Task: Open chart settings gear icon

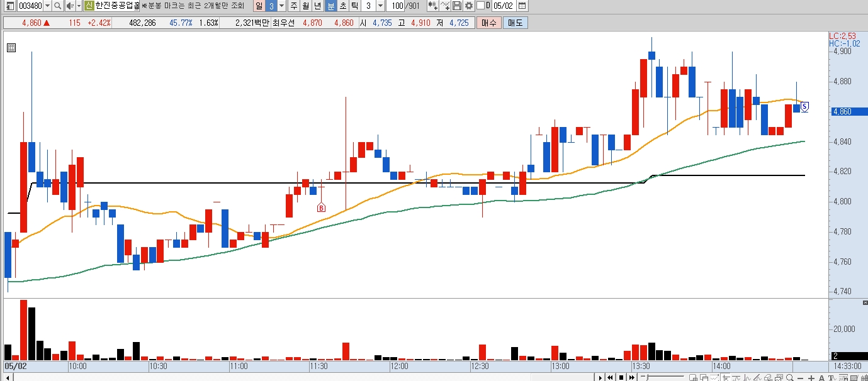Action: click(x=468, y=6)
